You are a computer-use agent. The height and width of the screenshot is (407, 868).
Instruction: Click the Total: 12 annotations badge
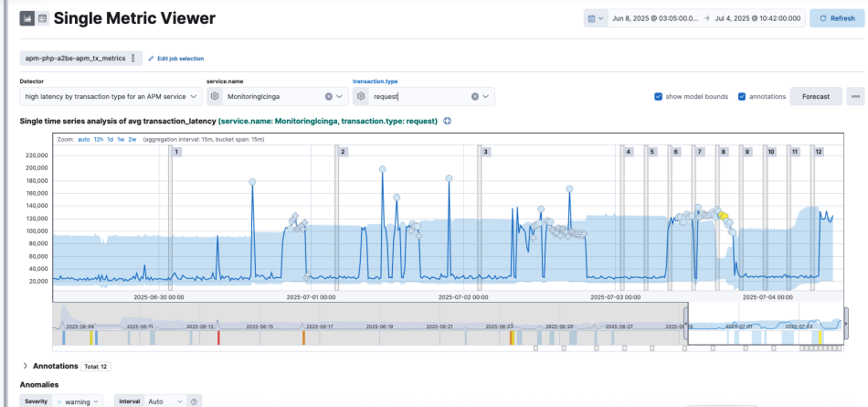click(95, 367)
